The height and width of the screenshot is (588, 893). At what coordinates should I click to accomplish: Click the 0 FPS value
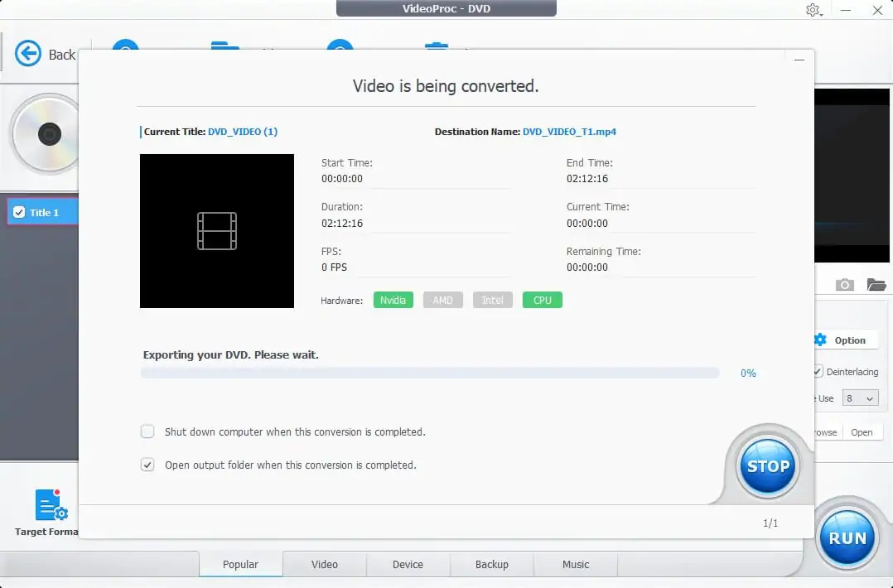pyautogui.click(x=335, y=267)
